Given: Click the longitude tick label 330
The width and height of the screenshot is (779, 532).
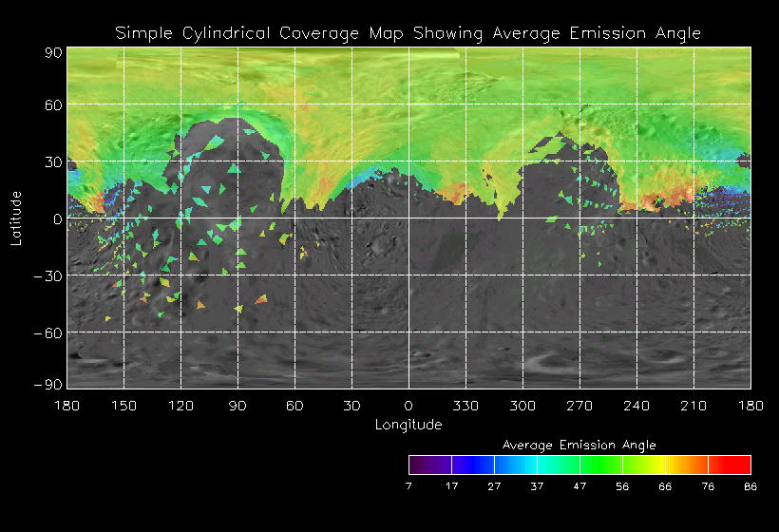Looking at the screenshot, I should point(465,406).
